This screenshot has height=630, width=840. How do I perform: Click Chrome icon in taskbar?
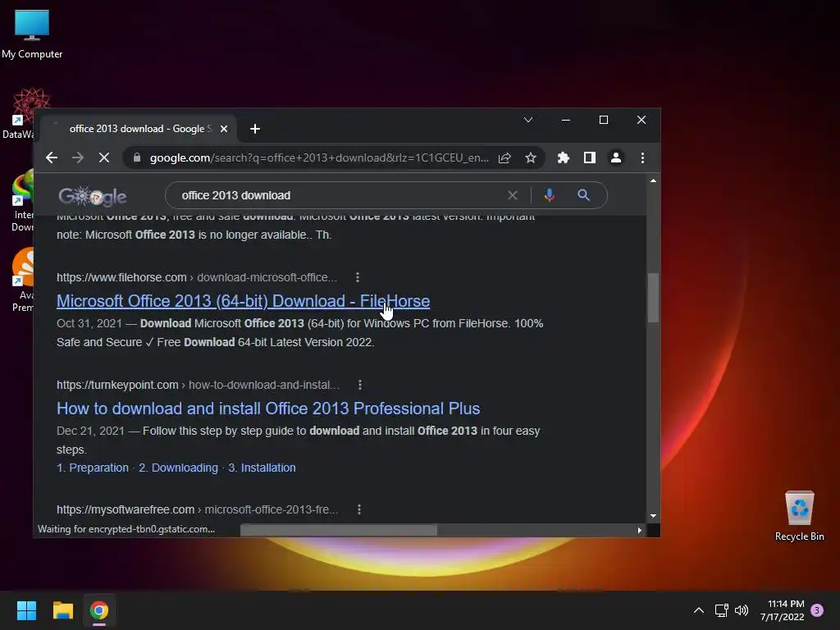click(x=99, y=610)
